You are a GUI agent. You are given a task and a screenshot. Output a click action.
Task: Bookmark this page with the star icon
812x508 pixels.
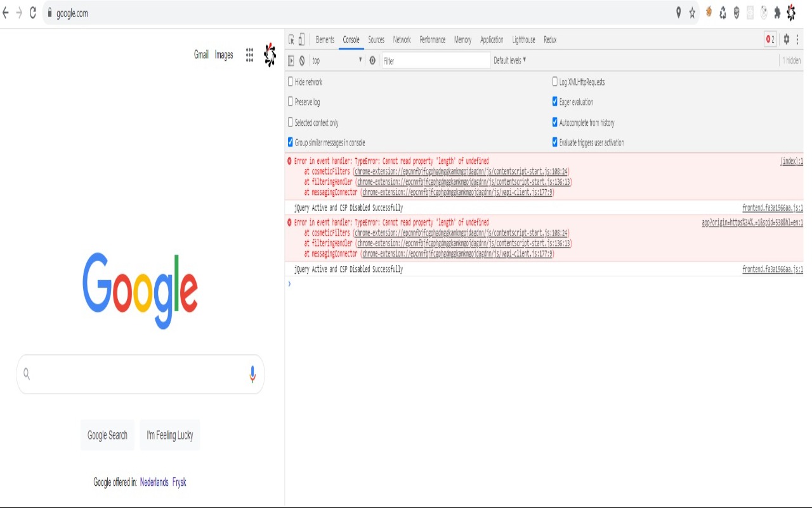point(692,13)
